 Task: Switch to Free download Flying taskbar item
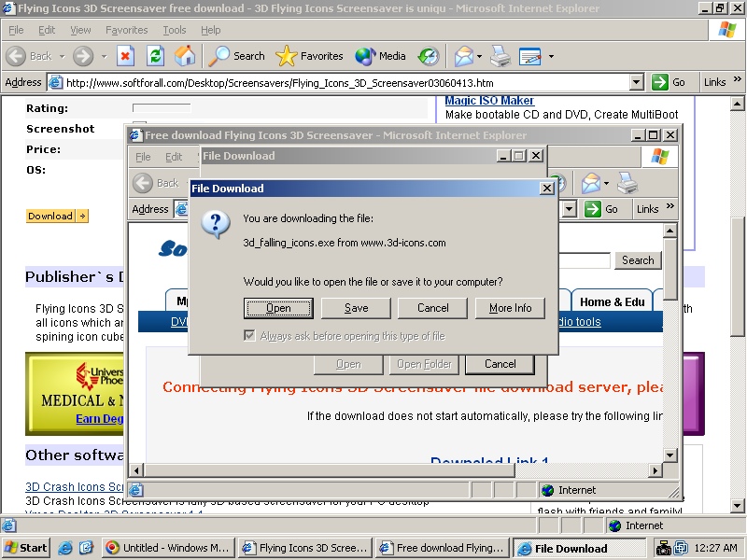pos(443,548)
